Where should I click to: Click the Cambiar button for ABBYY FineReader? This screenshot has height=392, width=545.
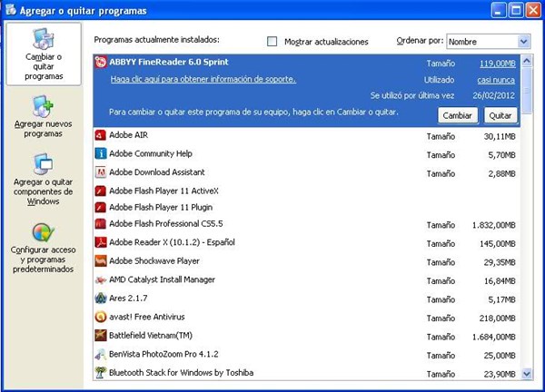click(457, 115)
